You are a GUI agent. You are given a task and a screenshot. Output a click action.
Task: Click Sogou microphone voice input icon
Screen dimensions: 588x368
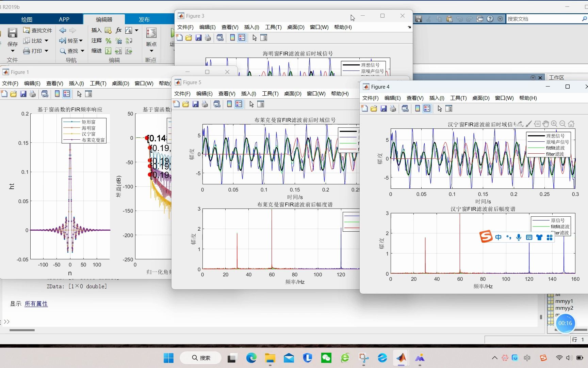[519, 237]
